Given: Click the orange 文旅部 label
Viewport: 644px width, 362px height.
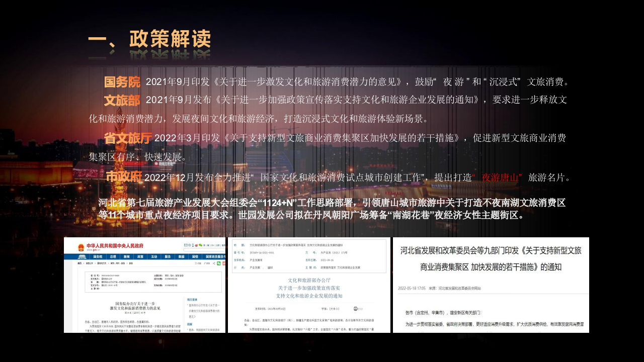Looking at the screenshot, I should [122, 101].
